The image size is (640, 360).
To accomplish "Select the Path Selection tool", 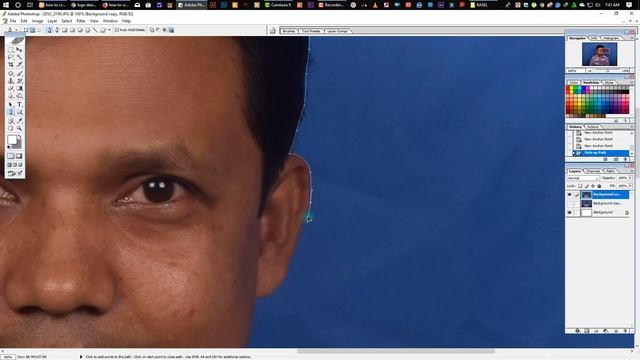I will click(11, 104).
